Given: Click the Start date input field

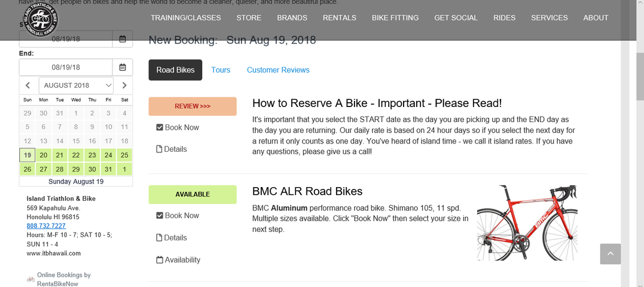Looking at the screenshot, I should coord(66,39).
